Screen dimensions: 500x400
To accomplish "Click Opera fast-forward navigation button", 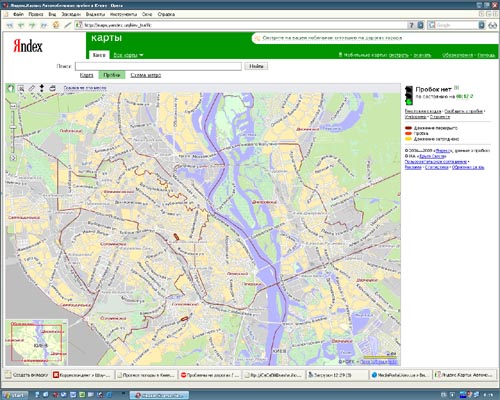I will 44,25.
